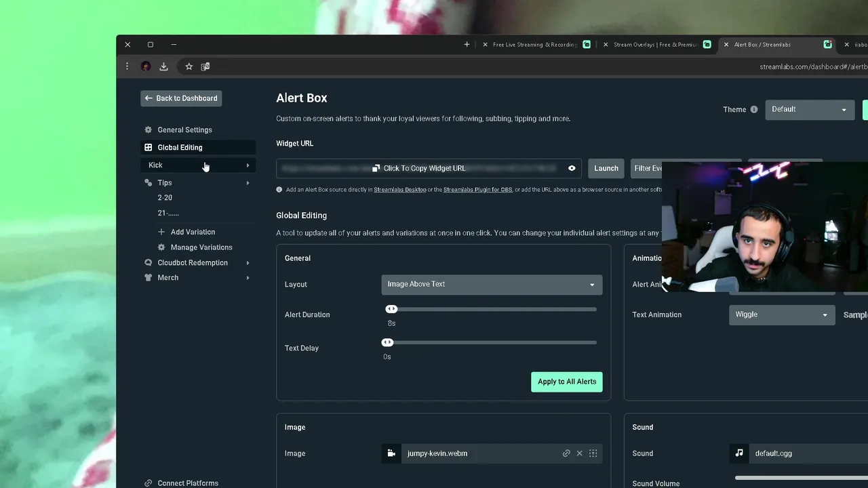This screenshot has width=868, height=488.
Task: Click the copy icon in Widget URL field
Action: pyautogui.click(x=376, y=168)
